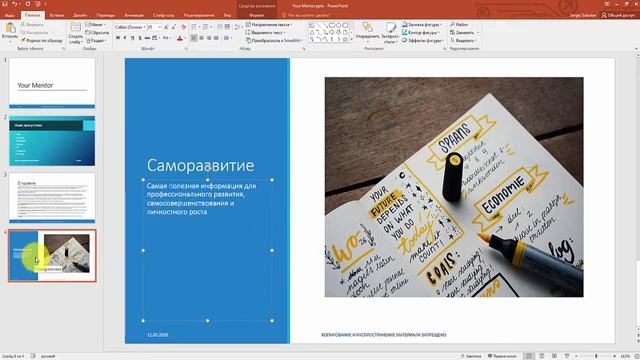Open the text columns options
640x360 pixels.
click(x=227, y=38)
